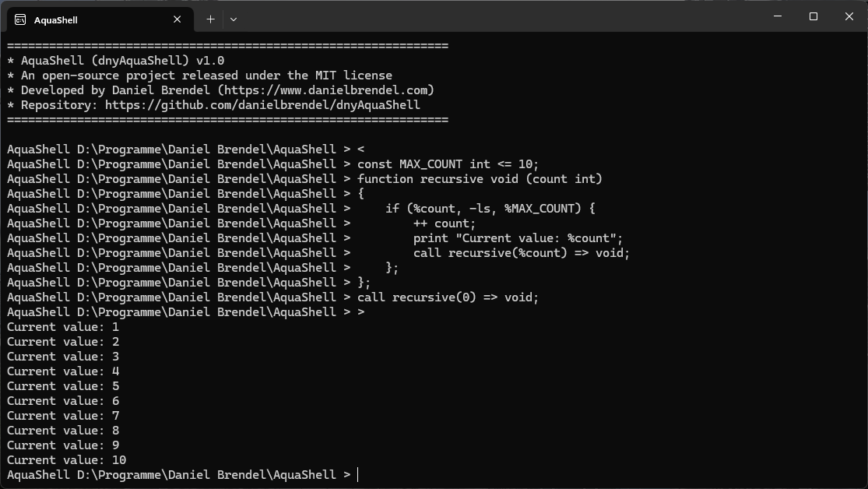This screenshot has width=868, height=489.
Task: Click the MIT license banner line
Action: 200,76
